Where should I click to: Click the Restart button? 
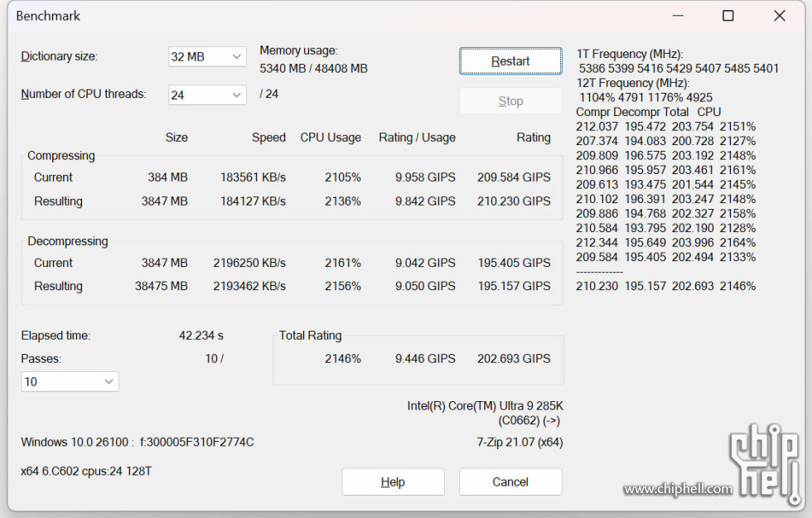[x=510, y=61]
